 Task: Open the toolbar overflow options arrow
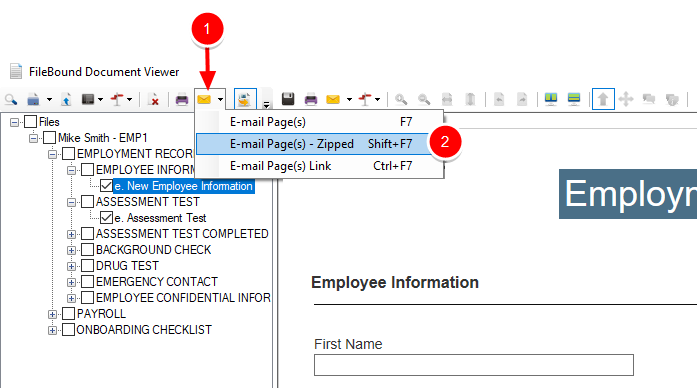point(266,105)
